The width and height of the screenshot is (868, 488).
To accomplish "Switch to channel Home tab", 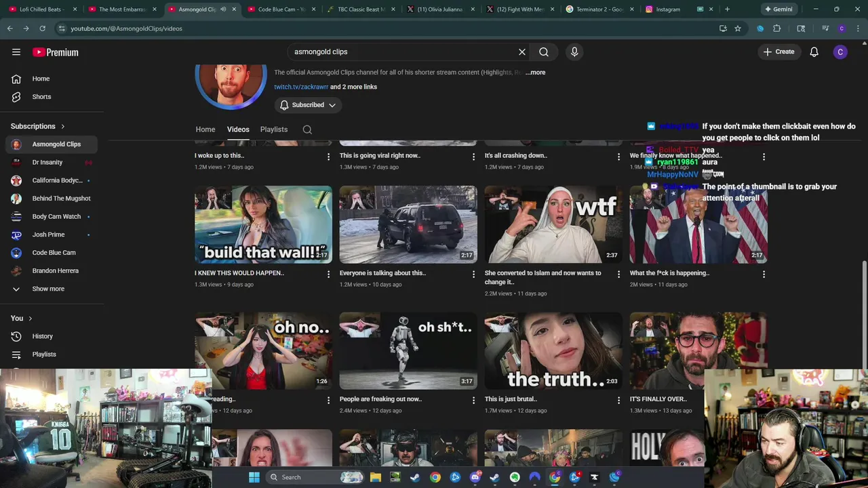I will point(205,129).
